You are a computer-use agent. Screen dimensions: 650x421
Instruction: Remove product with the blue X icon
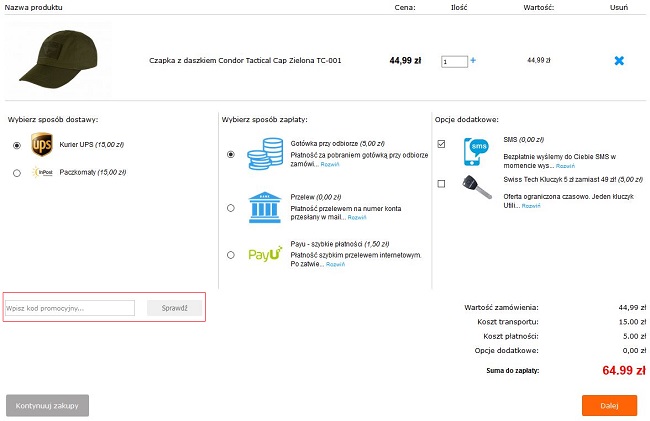619,61
